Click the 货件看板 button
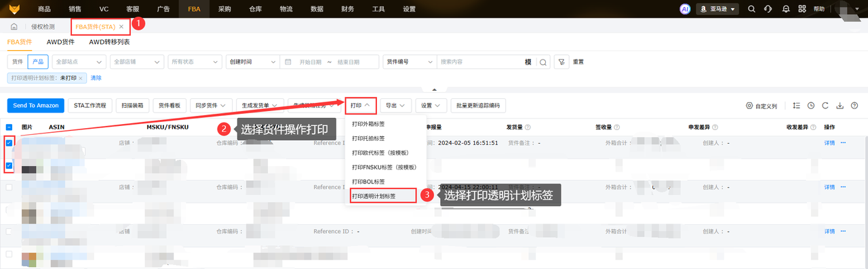Viewport: 868px width, 269px height. (x=170, y=106)
